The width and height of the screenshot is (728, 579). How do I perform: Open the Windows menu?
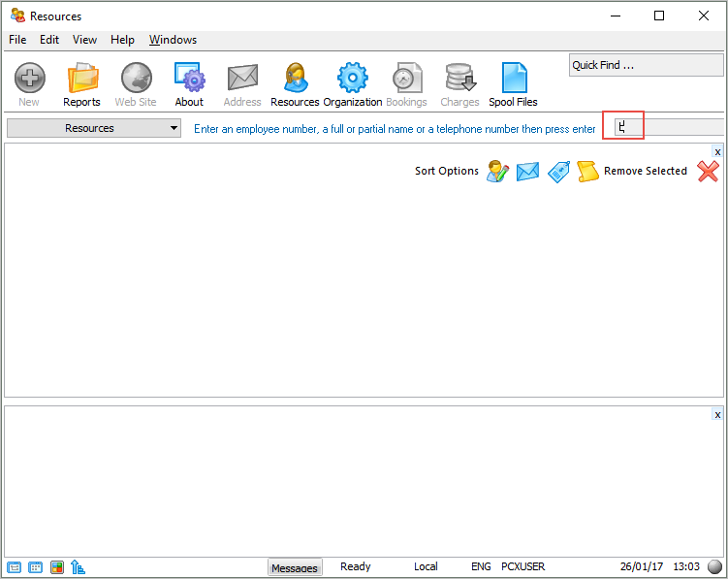point(173,40)
